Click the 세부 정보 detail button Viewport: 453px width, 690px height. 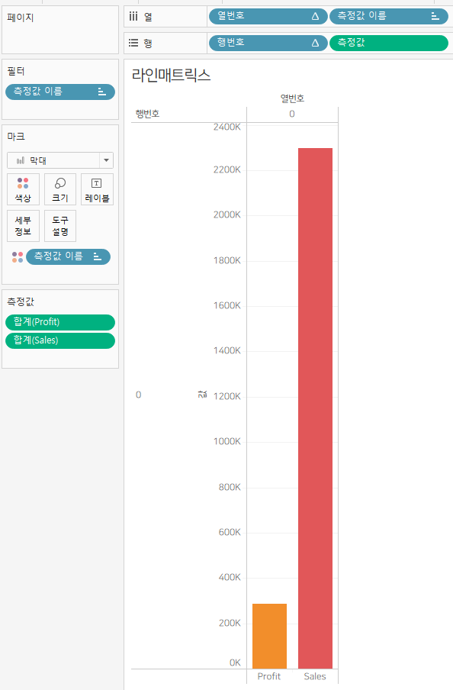pyautogui.click(x=23, y=226)
